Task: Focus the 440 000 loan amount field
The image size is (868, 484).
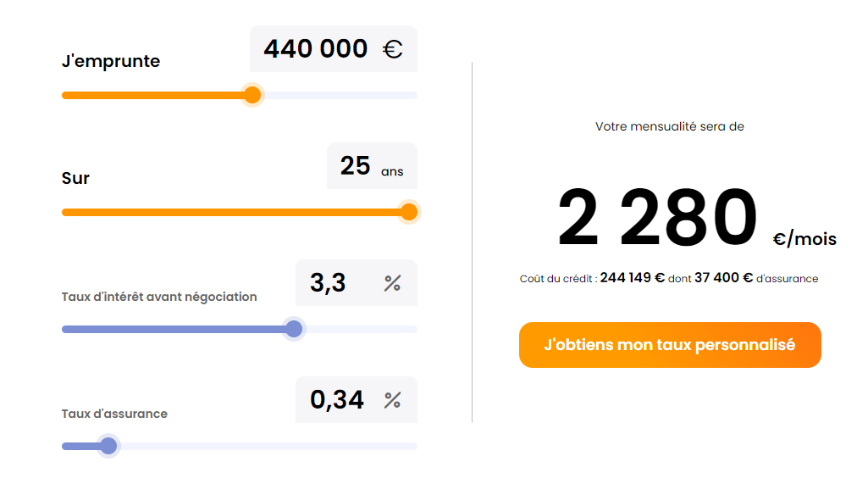Action: coord(316,49)
